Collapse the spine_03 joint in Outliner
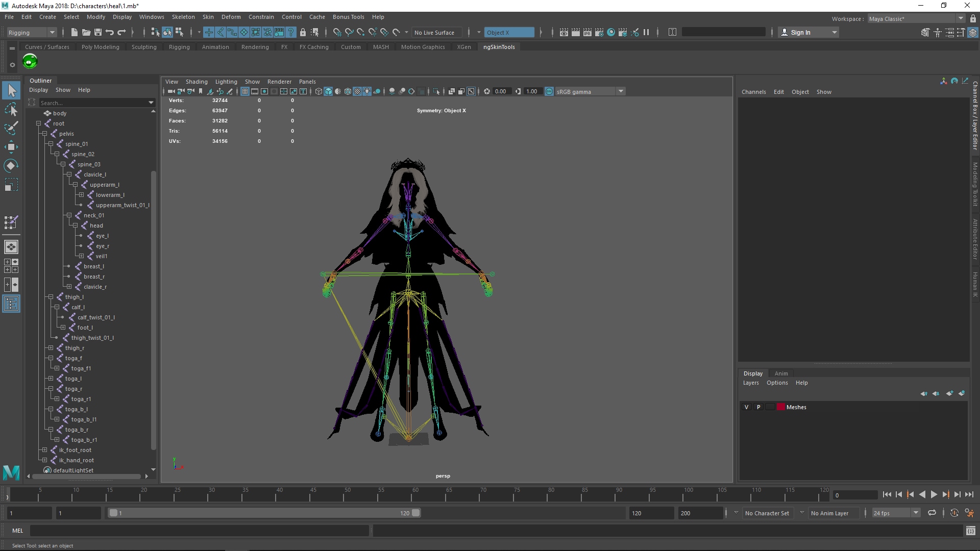Image resolution: width=980 pixels, height=551 pixels. click(63, 164)
